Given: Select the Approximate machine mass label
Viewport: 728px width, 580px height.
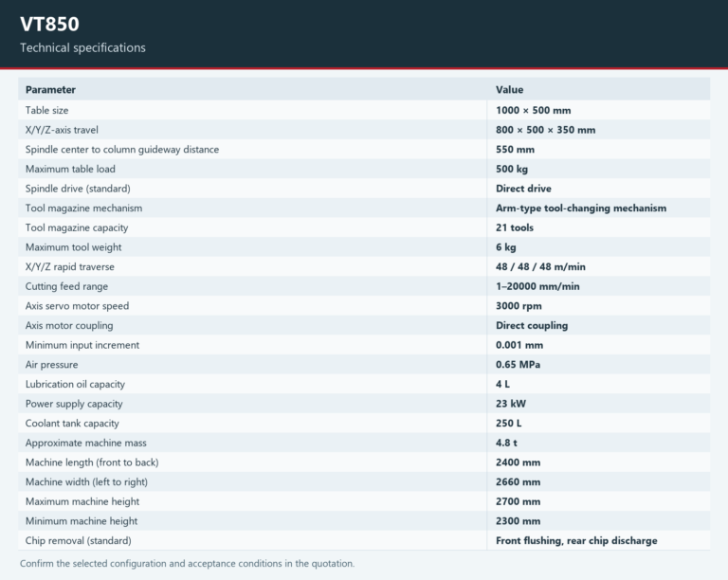Looking at the screenshot, I should (86, 443).
